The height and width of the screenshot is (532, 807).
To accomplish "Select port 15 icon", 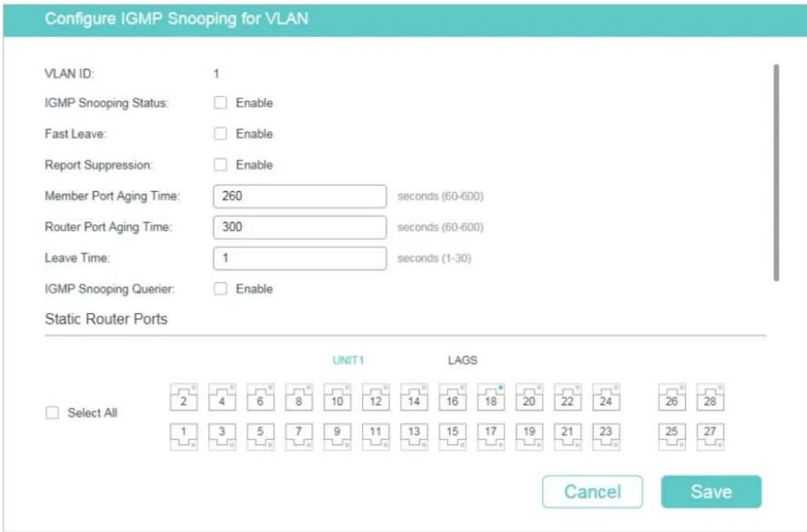I will coord(452,437).
